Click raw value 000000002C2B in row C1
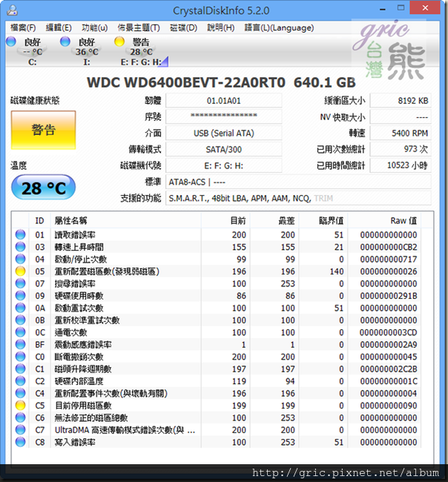Viewport: 448px width, 482px height. coord(389,369)
